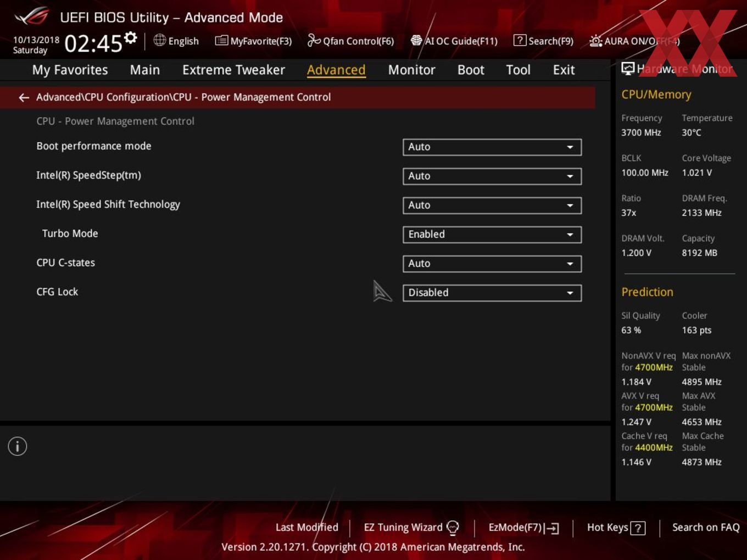Click the ROG logo
This screenshot has width=747, height=560.
31,16
